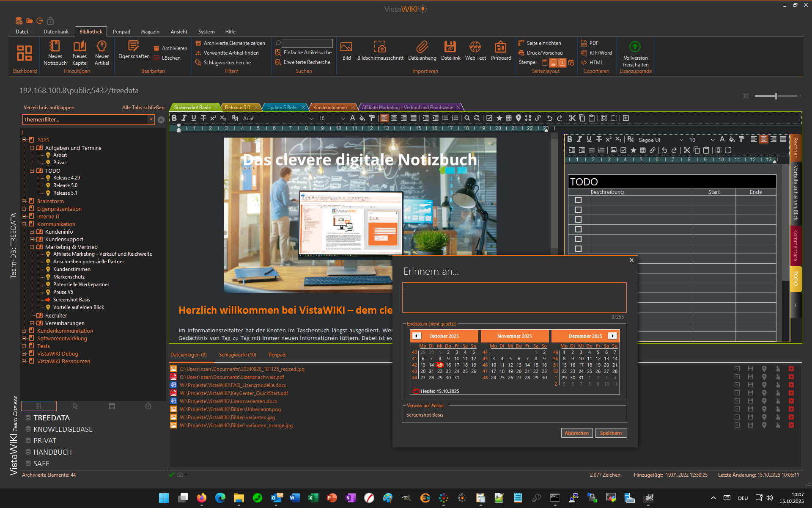The height and width of the screenshot is (508, 812).
Task: Click the Web Text import icon
Action: (x=475, y=47)
